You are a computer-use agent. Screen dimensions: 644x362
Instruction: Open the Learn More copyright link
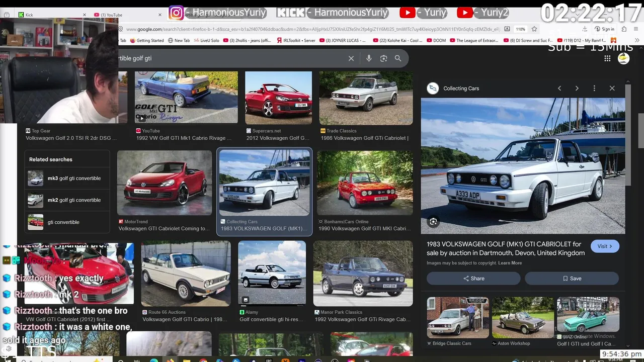coord(510,263)
